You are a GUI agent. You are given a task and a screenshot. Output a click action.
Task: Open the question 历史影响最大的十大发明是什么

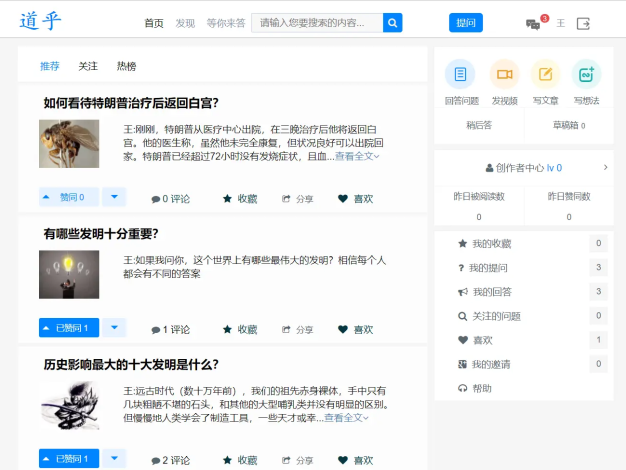coord(131,365)
